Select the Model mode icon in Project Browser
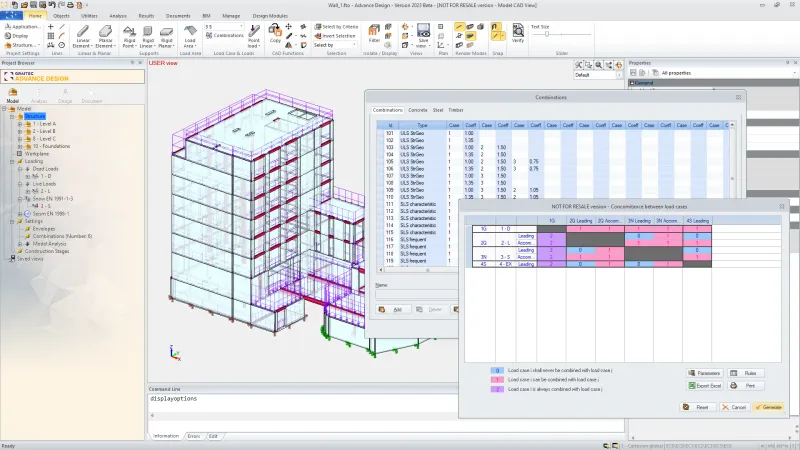This screenshot has width=800, height=450. point(13,95)
